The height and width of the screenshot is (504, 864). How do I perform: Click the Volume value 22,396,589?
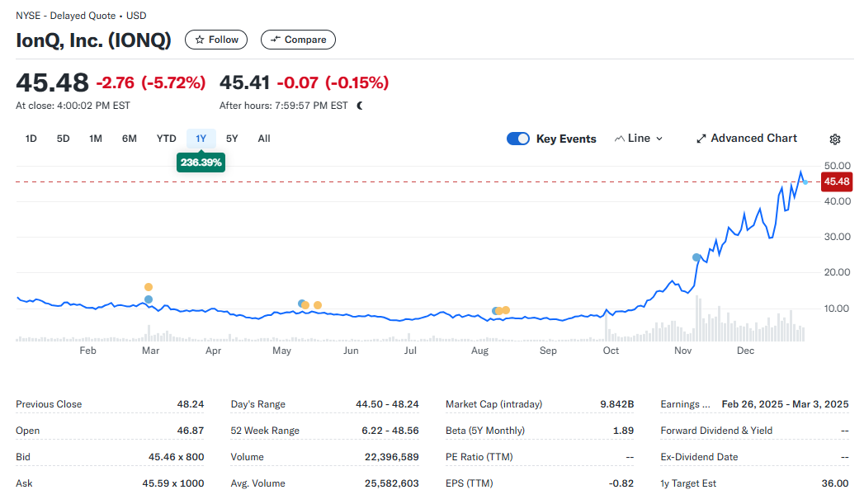[x=392, y=457]
